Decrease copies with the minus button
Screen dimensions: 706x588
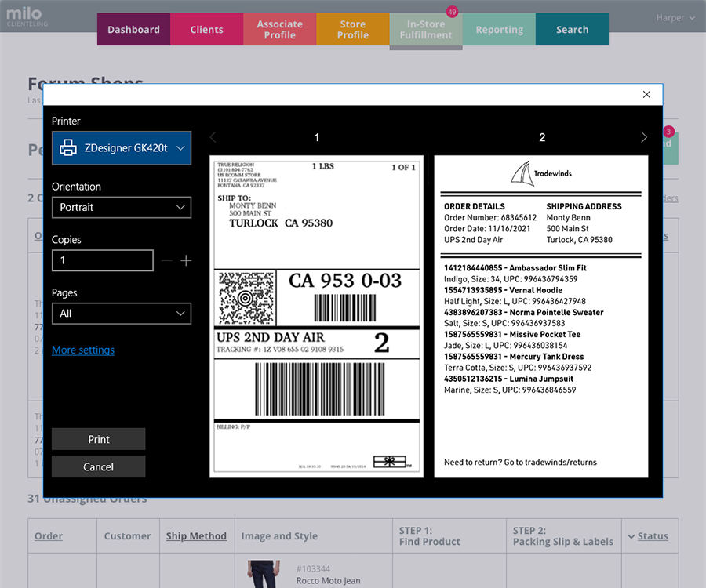coord(166,260)
